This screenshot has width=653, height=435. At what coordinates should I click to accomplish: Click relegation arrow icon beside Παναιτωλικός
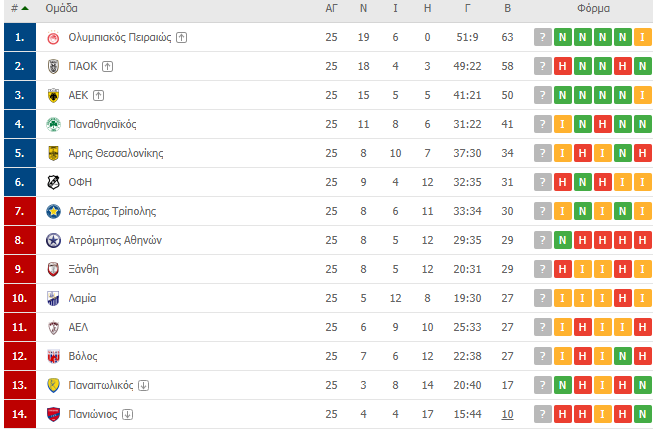point(143,385)
